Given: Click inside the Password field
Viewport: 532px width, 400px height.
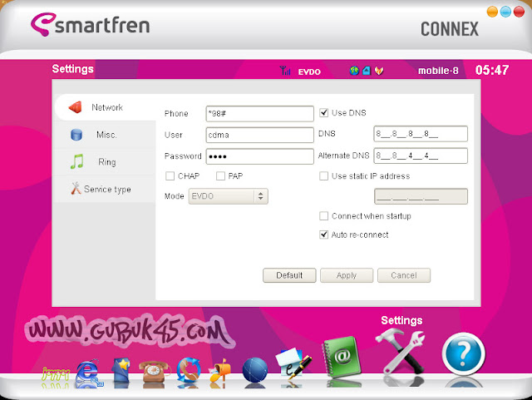Looking at the screenshot, I should (259, 156).
